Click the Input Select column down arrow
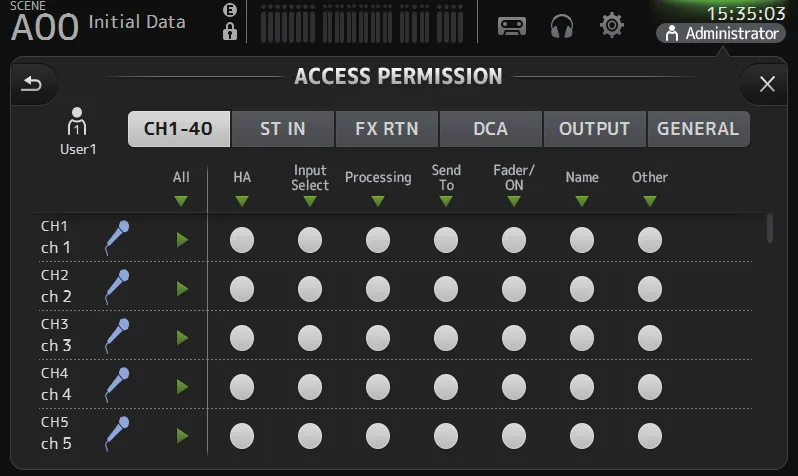 (310, 201)
